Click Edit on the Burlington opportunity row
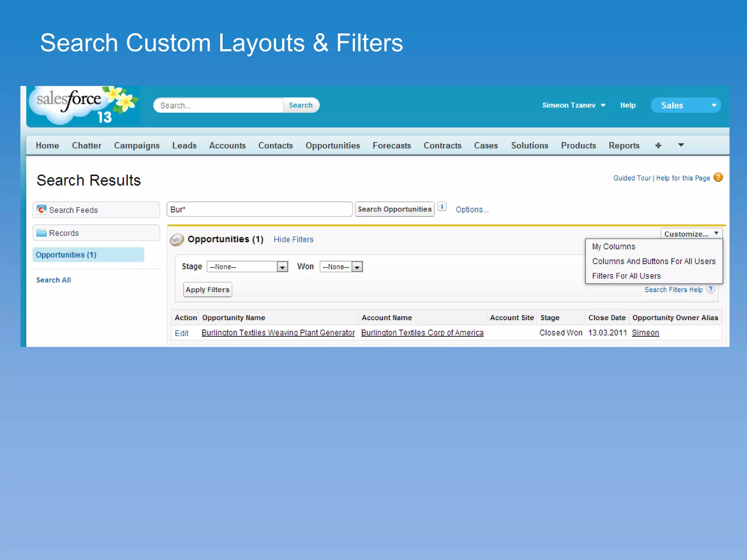 182,333
